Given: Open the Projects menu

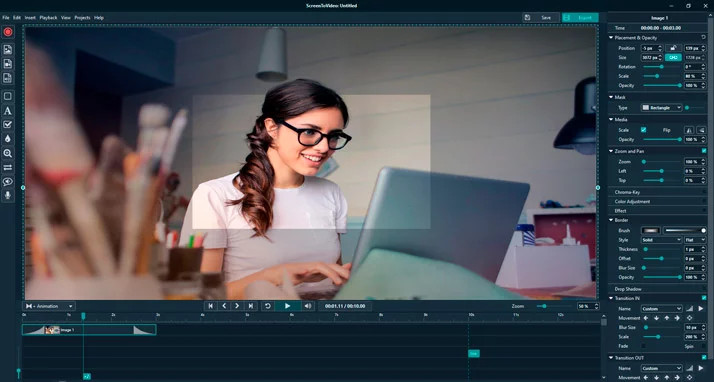Looking at the screenshot, I should pos(82,18).
